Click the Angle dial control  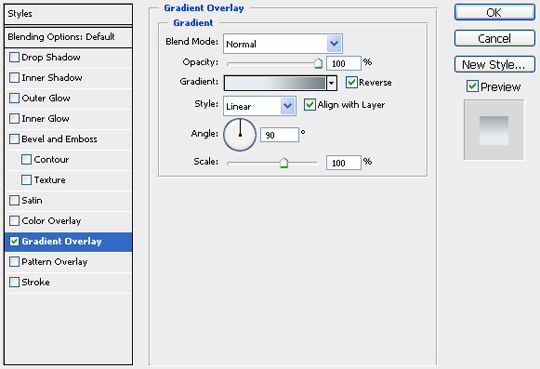click(240, 135)
